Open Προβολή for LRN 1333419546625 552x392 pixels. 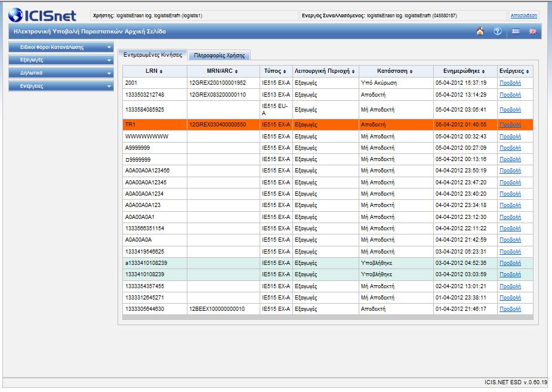510,252
